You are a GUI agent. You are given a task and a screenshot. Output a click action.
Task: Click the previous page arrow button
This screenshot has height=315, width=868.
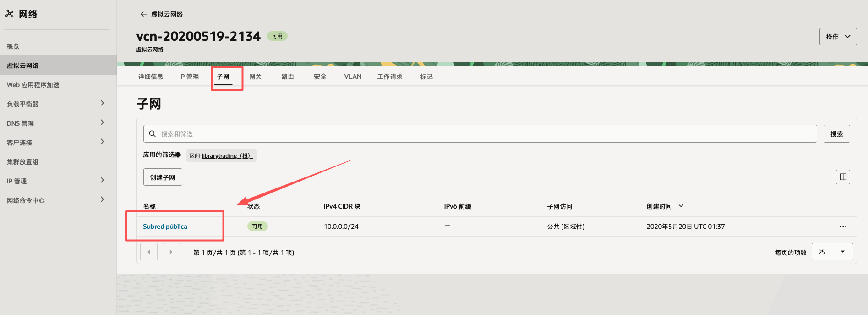[x=149, y=252]
